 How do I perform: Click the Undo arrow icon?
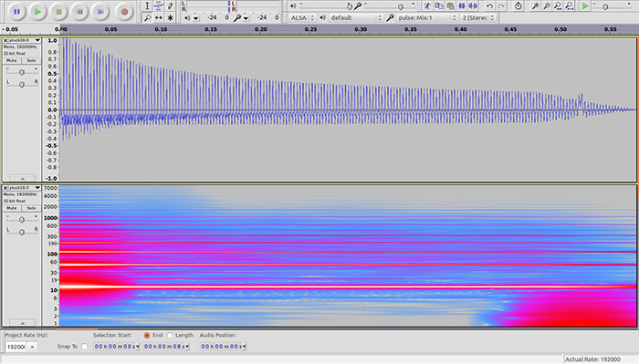pos(489,5)
